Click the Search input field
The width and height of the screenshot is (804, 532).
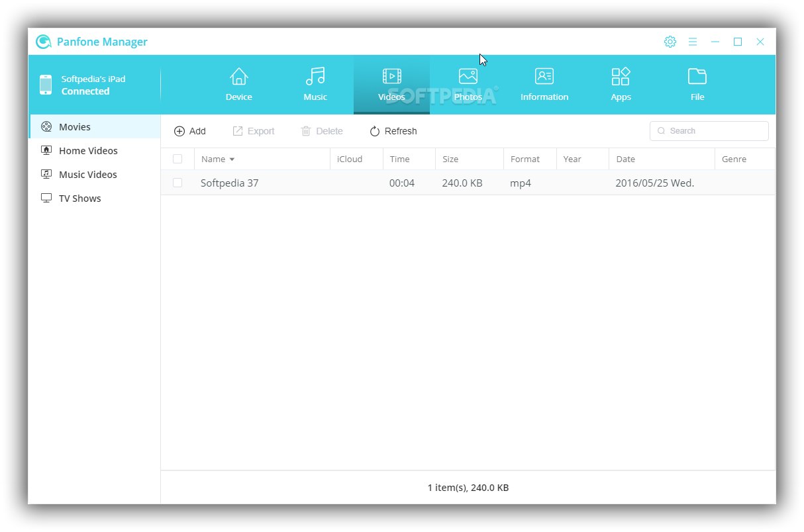point(709,131)
